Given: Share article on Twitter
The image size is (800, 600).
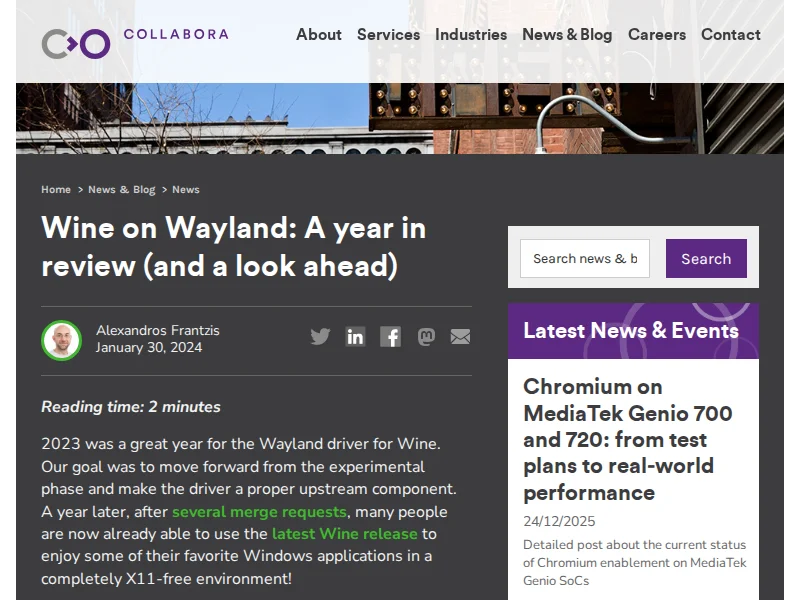Looking at the screenshot, I should click(x=320, y=336).
